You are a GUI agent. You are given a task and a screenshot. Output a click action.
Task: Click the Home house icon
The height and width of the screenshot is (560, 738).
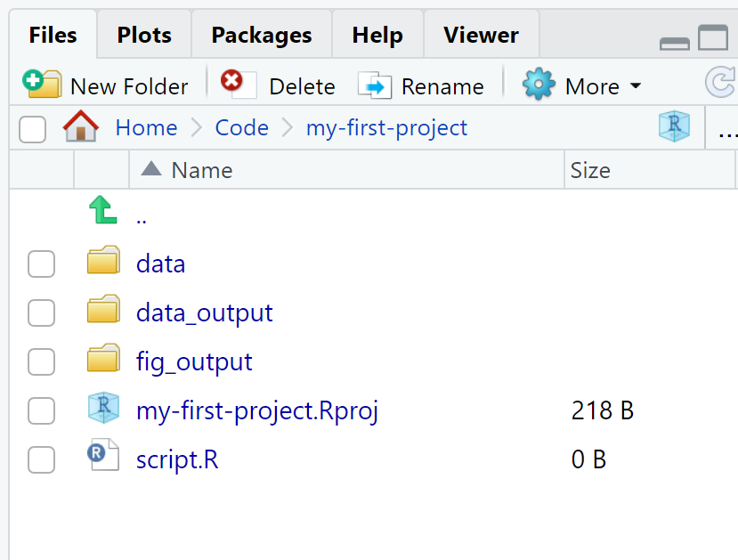click(x=81, y=126)
